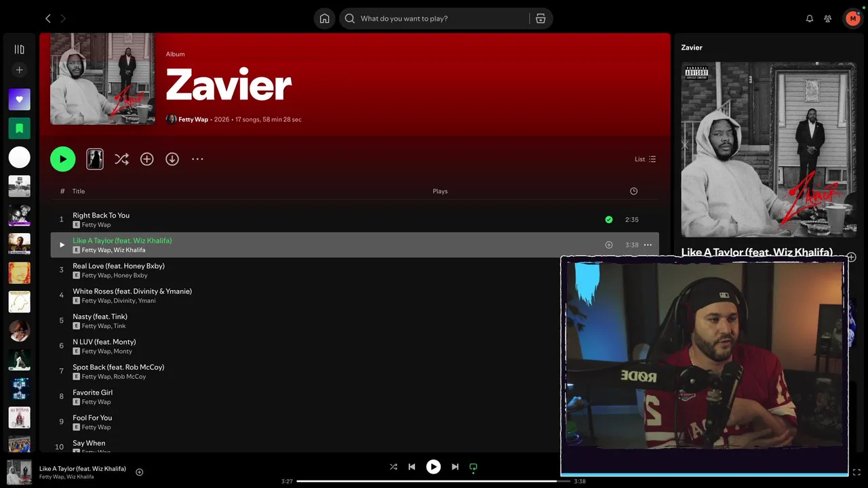Click the Title column header
The height and width of the screenshot is (488, 868).
point(79,191)
